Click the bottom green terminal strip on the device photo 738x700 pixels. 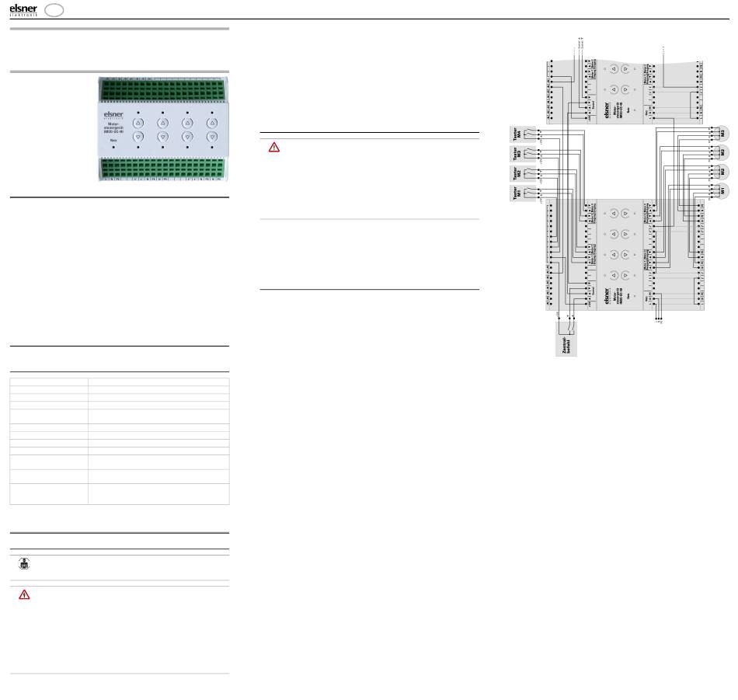point(163,168)
